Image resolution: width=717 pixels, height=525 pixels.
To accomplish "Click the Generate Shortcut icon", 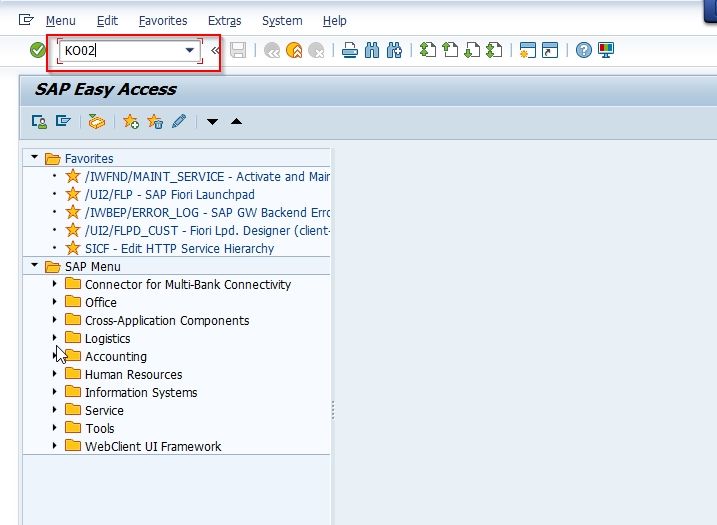I will coord(550,50).
